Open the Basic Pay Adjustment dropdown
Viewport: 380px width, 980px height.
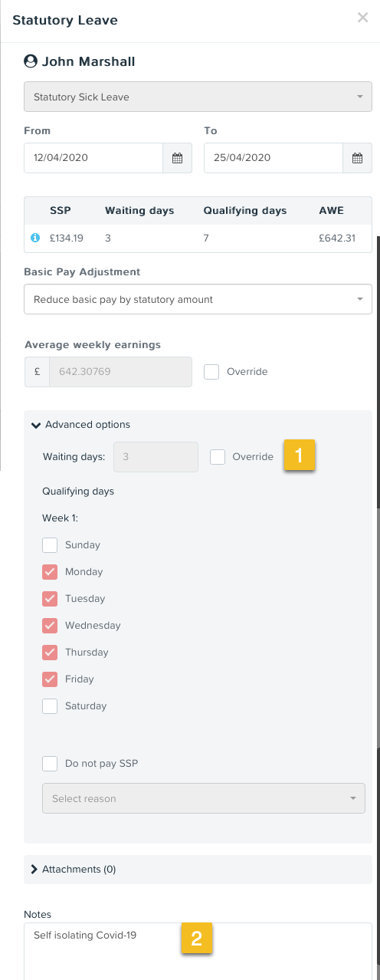[198, 299]
